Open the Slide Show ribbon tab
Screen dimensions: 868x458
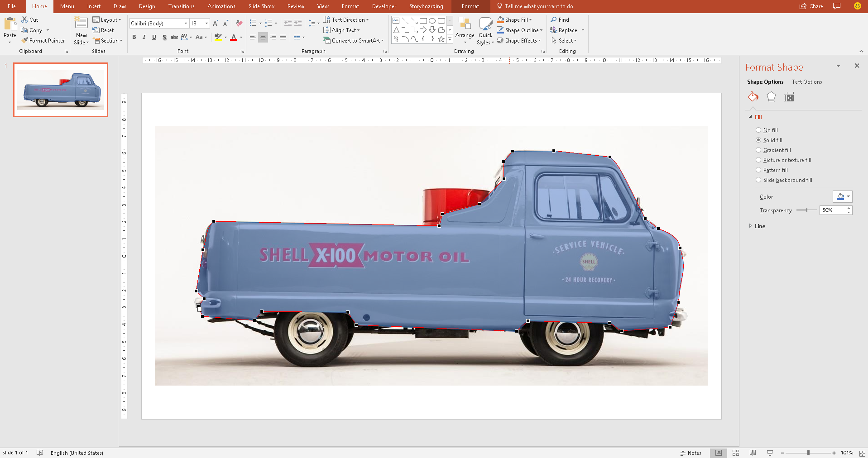261,6
